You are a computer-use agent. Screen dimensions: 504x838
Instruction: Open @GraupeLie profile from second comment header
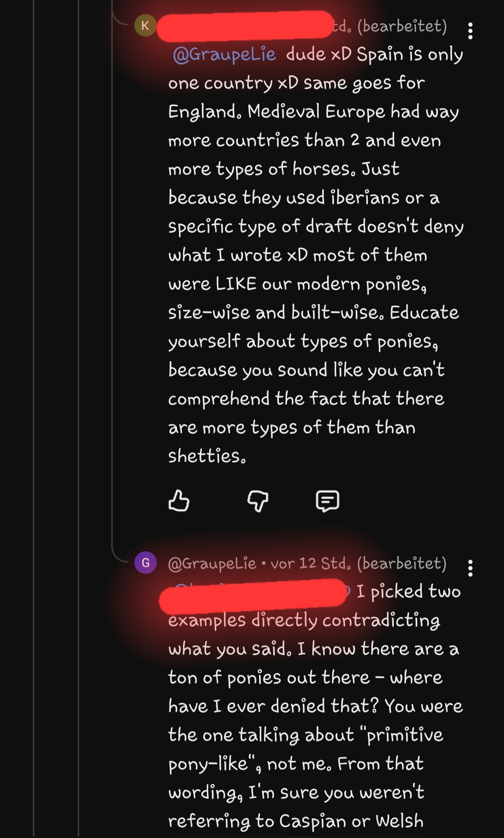[212, 563]
